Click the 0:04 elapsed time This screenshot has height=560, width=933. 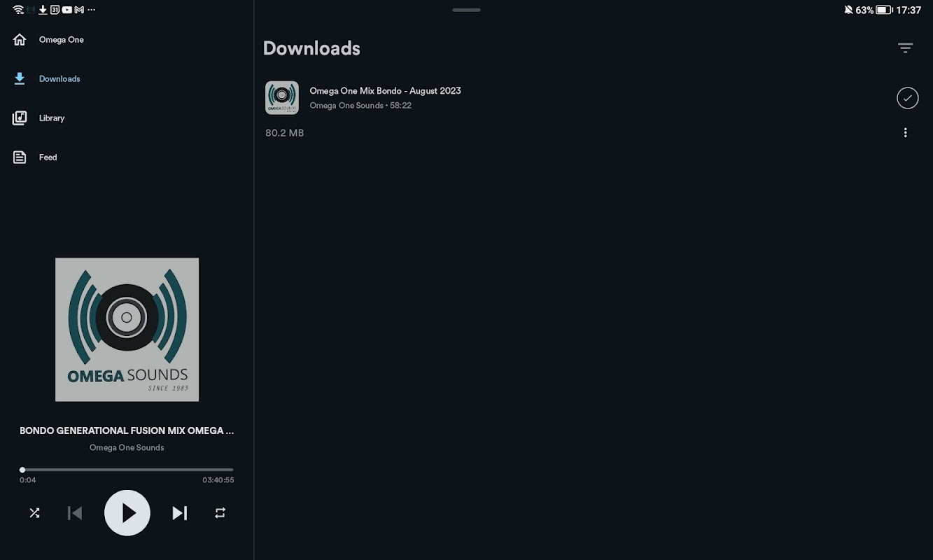click(28, 480)
